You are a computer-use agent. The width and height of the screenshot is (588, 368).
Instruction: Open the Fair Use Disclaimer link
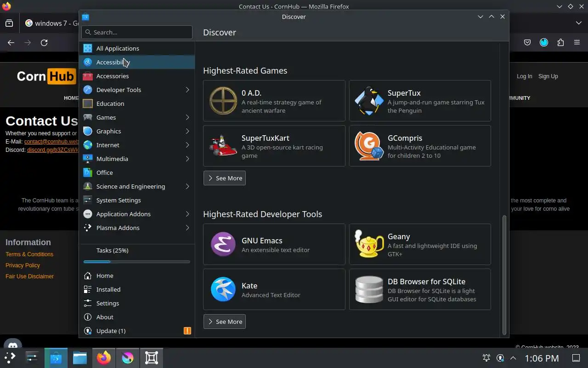coord(29,276)
